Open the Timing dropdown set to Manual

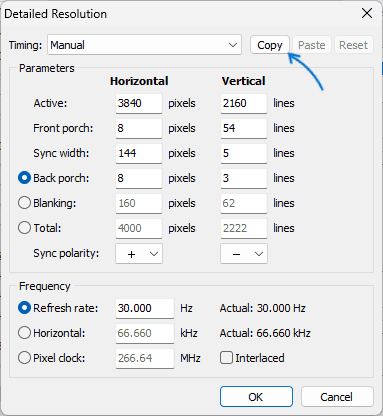[x=144, y=45]
